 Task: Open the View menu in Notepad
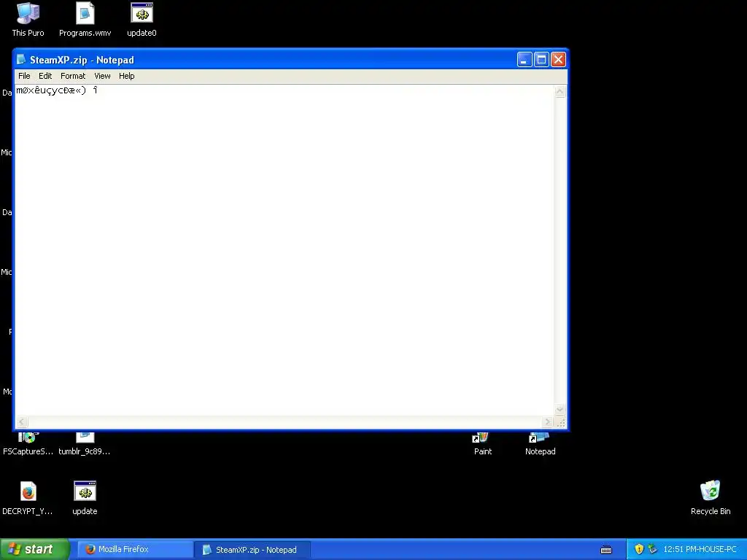(102, 76)
